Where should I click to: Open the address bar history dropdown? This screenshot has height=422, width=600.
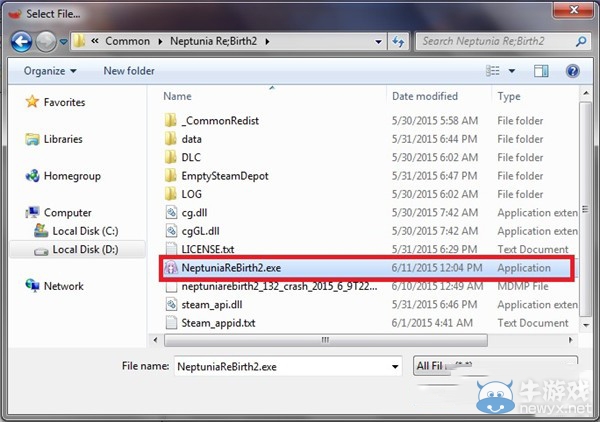point(378,41)
